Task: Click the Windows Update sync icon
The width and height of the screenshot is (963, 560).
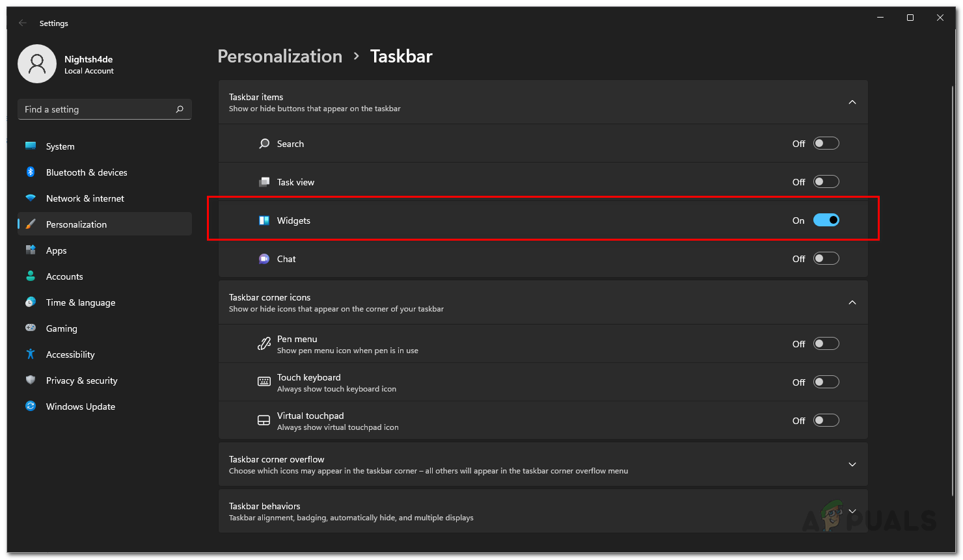Action: coord(31,407)
